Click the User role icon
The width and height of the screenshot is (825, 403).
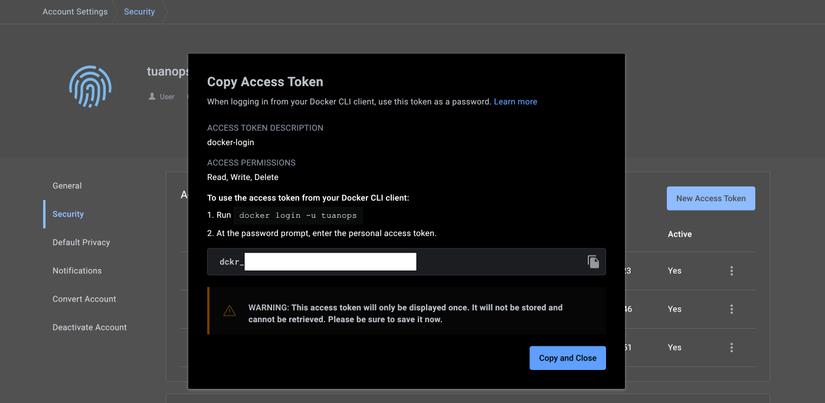coord(152,97)
